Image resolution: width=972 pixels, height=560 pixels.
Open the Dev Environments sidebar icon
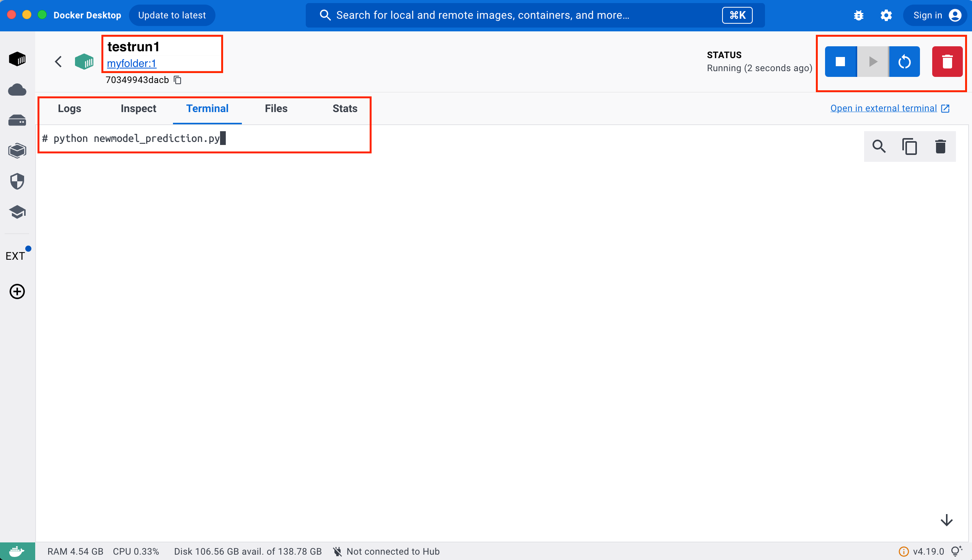tap(17, 150)
